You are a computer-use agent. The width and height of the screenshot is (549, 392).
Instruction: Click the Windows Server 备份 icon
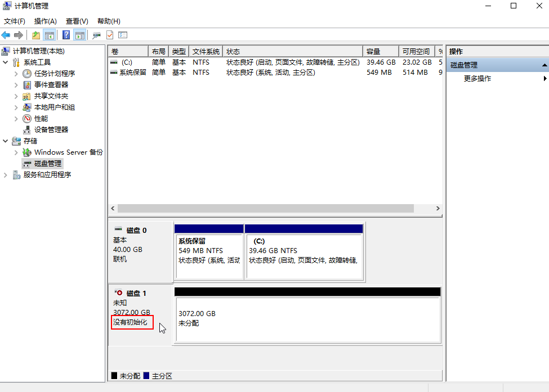(x=27, y=152)
